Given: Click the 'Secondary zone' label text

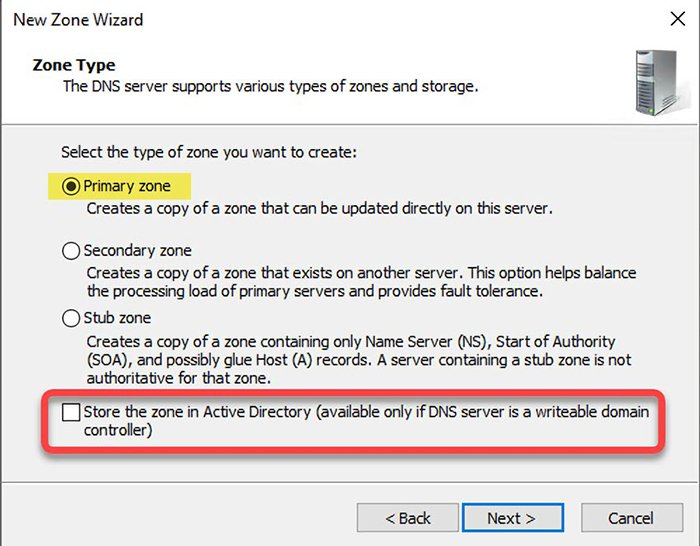Looking at the screenshot, I should click(x=137, y=251).
